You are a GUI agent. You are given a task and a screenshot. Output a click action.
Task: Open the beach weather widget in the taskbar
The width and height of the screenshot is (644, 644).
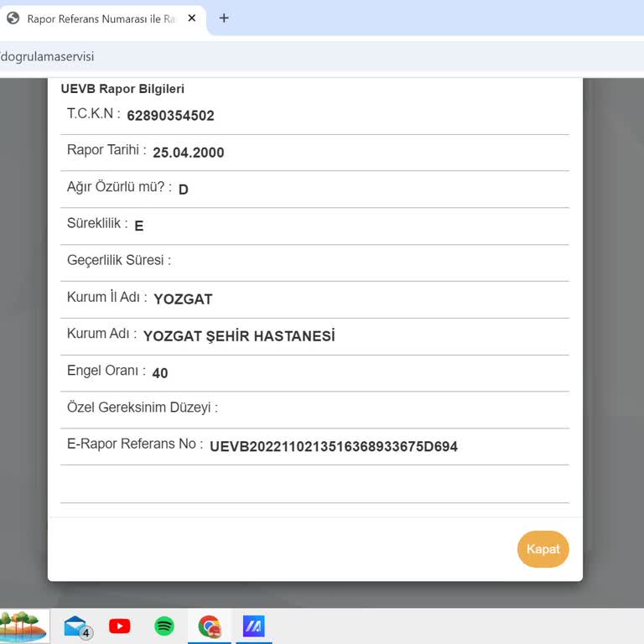click(23, 626)
